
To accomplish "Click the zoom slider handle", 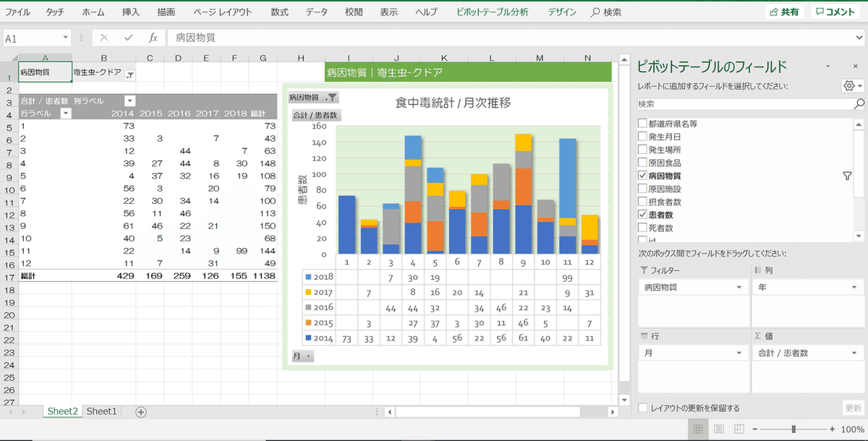I will coord(793,429).
